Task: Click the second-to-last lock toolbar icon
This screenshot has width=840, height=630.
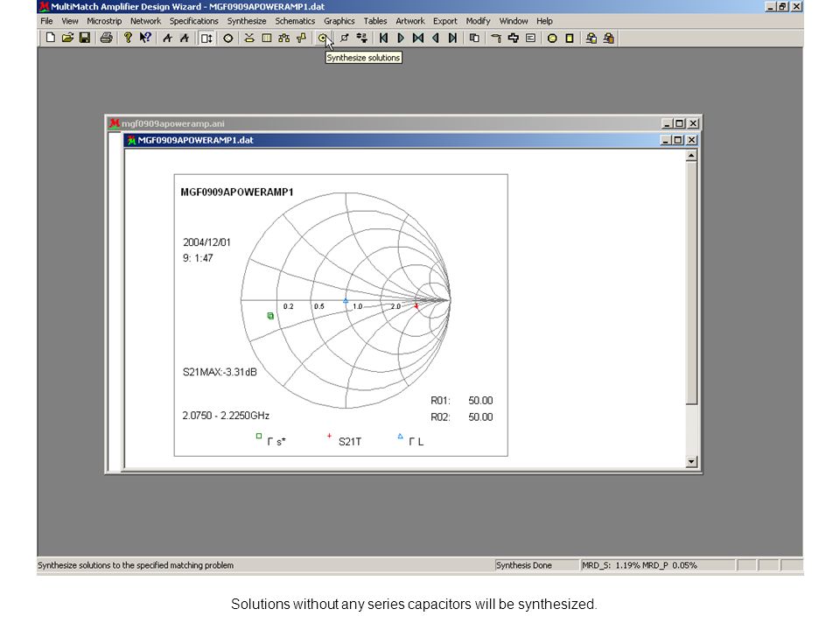Action: point(591,38)
